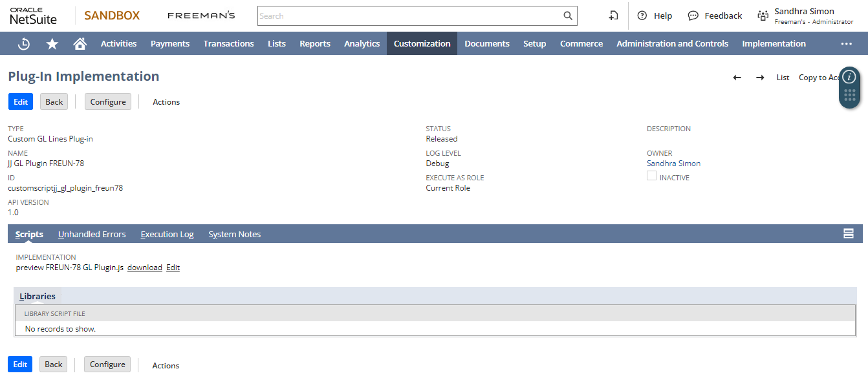Open the guided info assistant icon

coord(850,77)
